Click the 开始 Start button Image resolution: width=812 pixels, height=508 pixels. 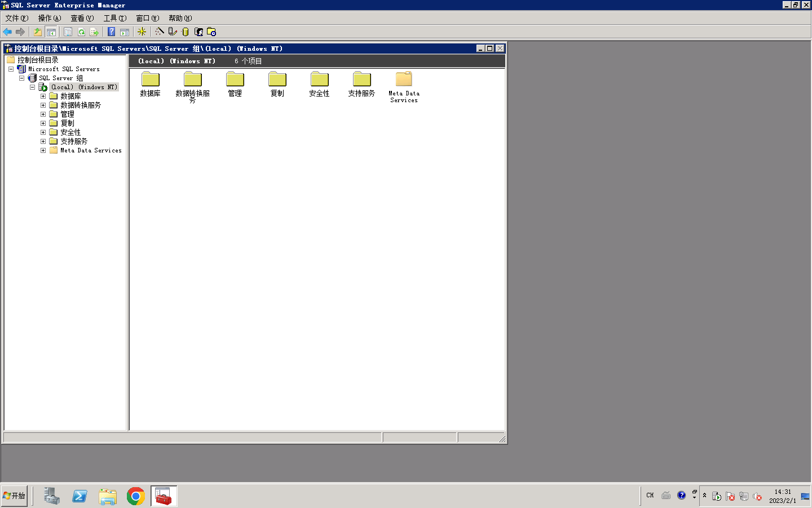click(x=14, y=496)
